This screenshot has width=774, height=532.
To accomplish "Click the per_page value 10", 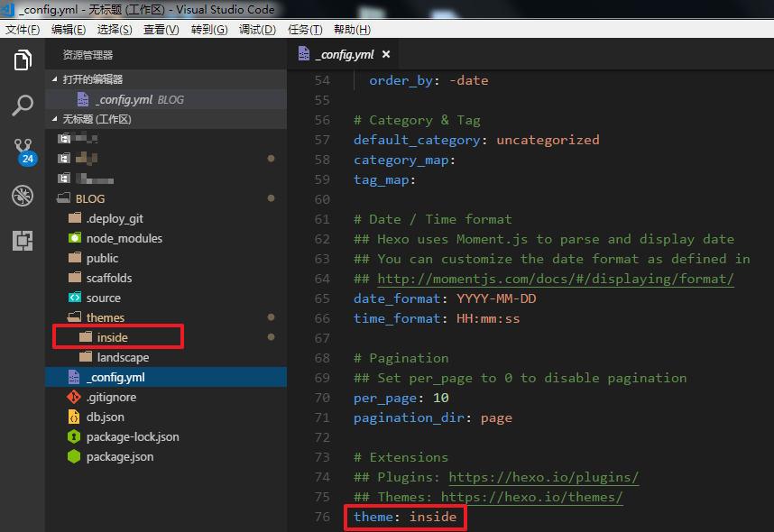I will point(441,398).
